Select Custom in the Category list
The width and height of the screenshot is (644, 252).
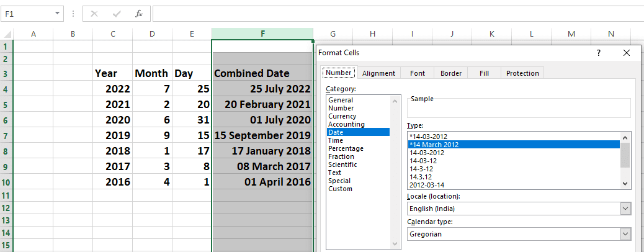tap(340, 189)
